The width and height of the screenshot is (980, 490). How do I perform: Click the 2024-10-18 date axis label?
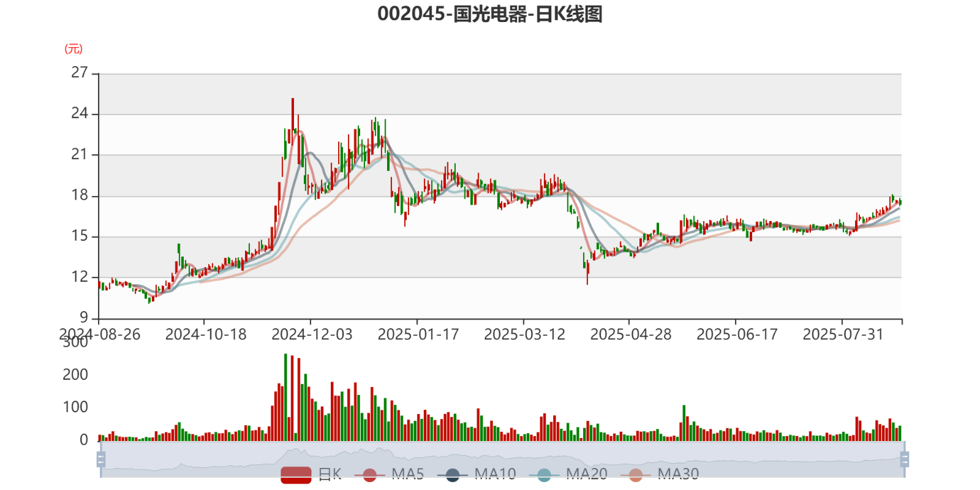[x=206, y=334]
